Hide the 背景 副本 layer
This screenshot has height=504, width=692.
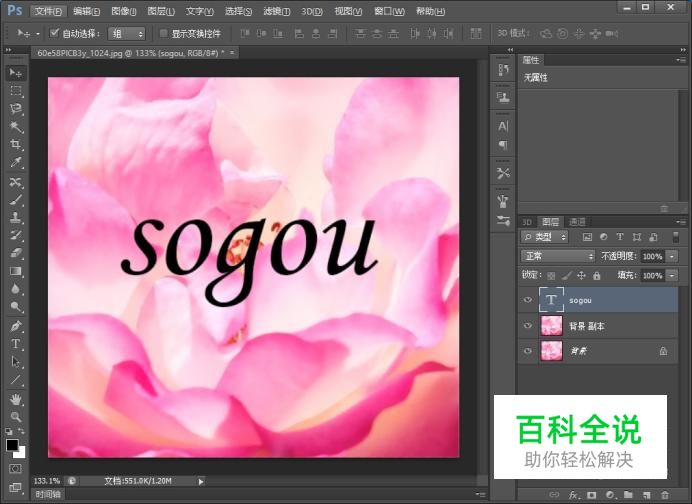(x=527, y=326)
